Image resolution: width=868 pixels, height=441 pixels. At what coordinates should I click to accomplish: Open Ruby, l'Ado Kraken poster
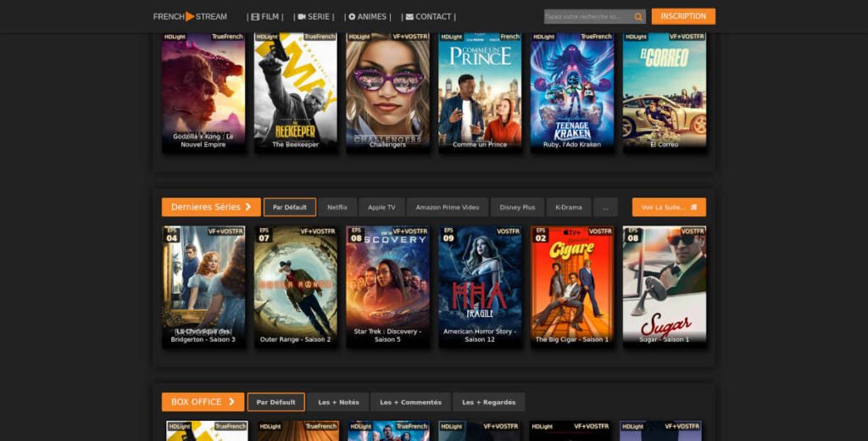coord(572,93)
